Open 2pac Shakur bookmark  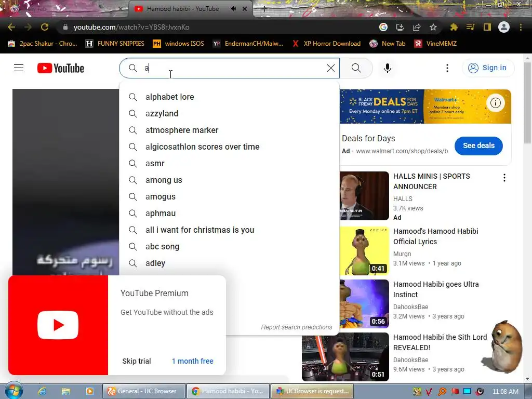pos(43,44)
